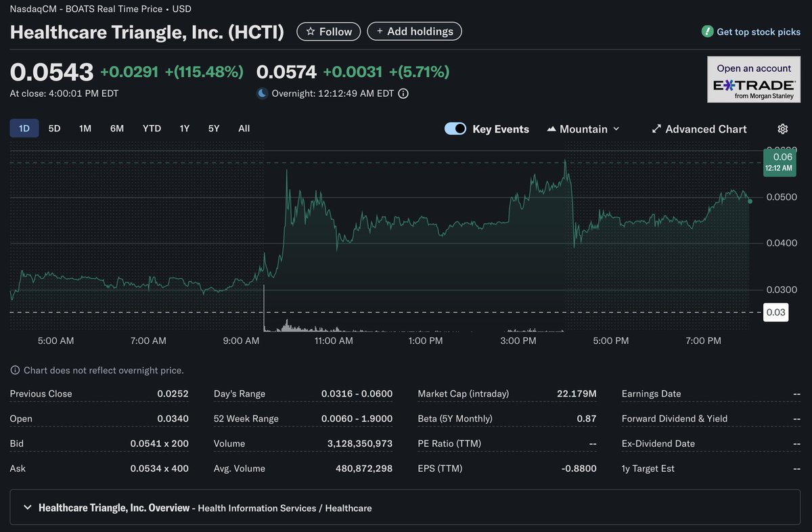Click the 0.0500 price axis label
The height and width of the screenshot is (532, 812).
[x=780, y=197]
